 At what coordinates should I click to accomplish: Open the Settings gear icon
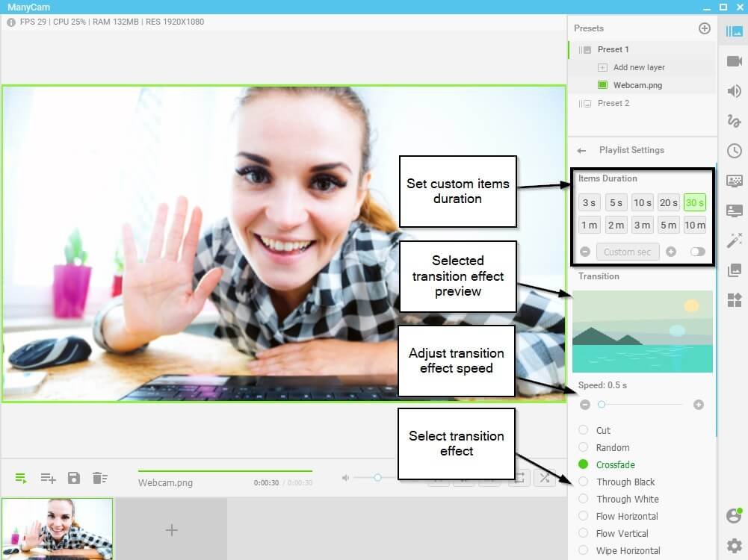click(734, 546)
